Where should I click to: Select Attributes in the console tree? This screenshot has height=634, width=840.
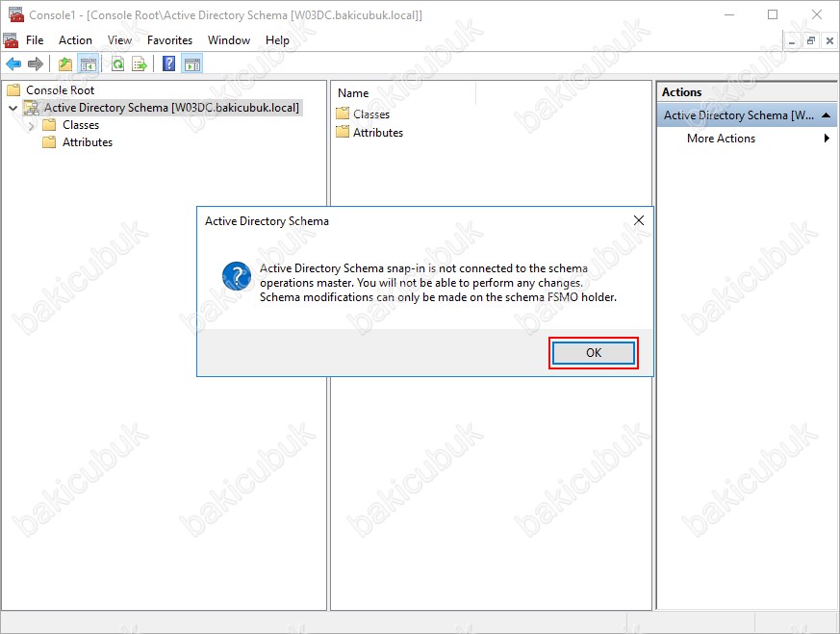(88, 141)
